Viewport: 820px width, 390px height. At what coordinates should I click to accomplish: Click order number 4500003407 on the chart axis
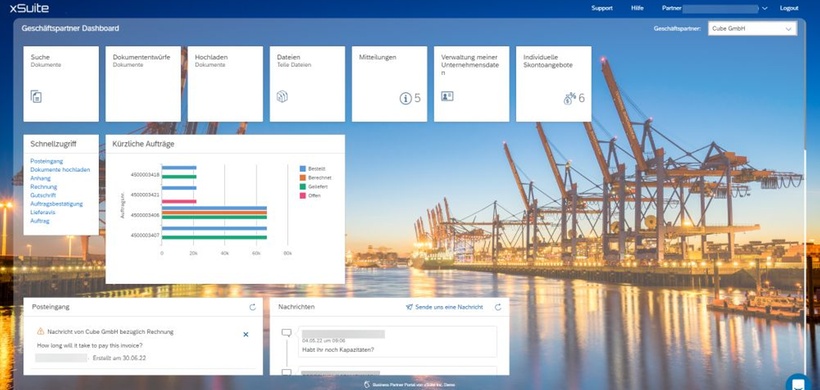click(145, 235)
